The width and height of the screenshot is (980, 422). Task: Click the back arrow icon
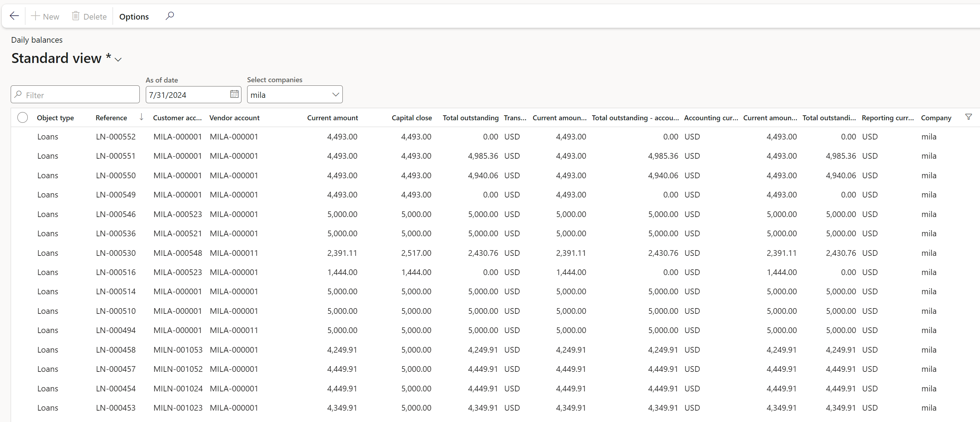[x=14, y=16]
